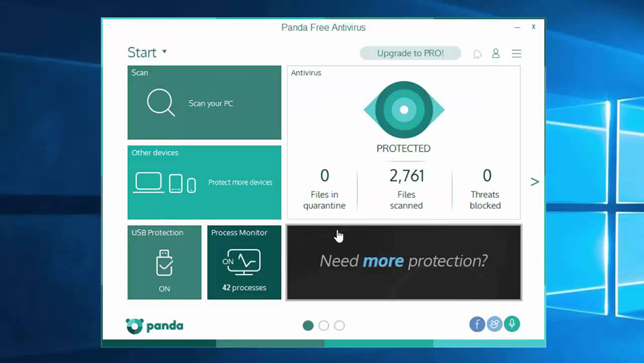The width and height of the screenshot is (644, 363).
Task: Click the Need more protection banner
Action: (404, 262)
